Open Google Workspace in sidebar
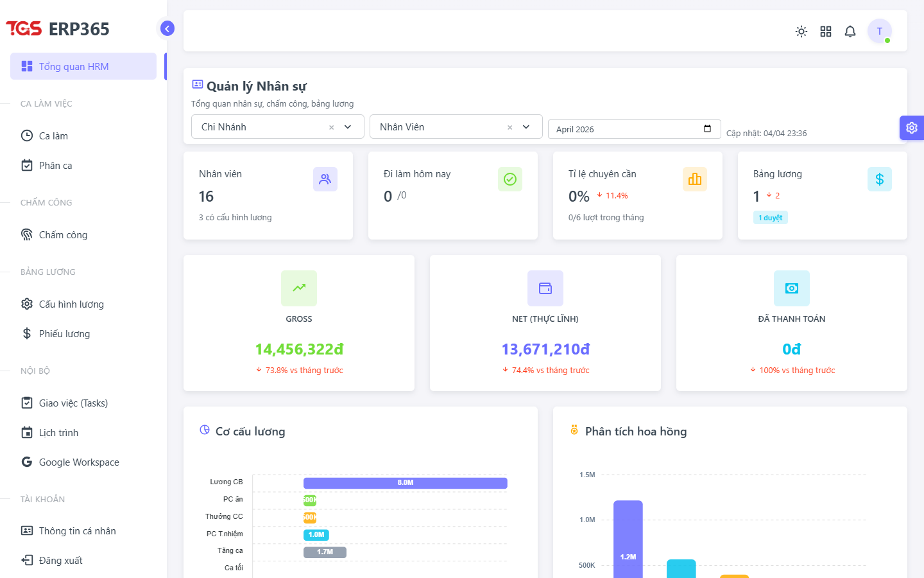Screen dimensions: 924x578 click(83, 462)
